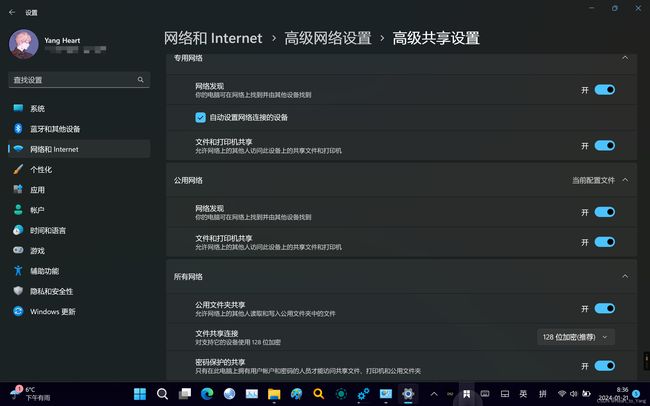Show hidden tray icons chevron
This screenshot has height=406, width=650.
(x=434, y=394)
